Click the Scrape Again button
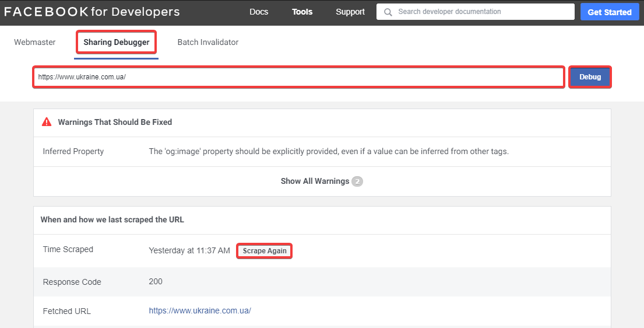The image size is (644, 328). 265,251
